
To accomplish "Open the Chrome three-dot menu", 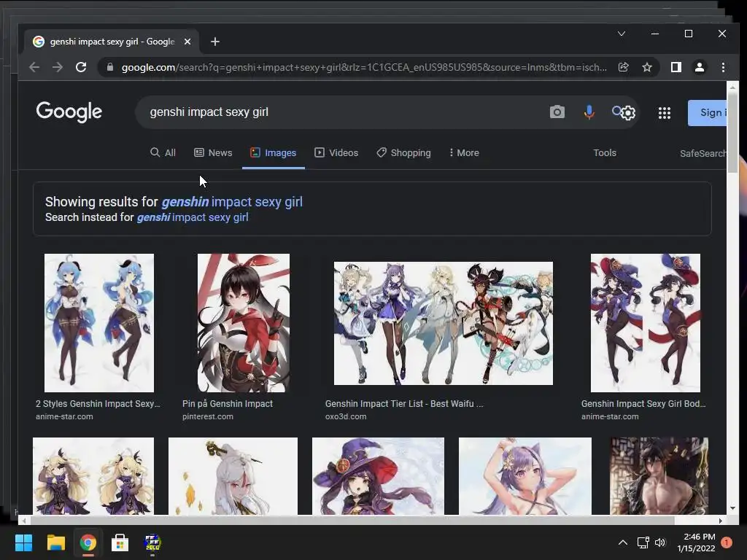I will click(x=723, y=67).
